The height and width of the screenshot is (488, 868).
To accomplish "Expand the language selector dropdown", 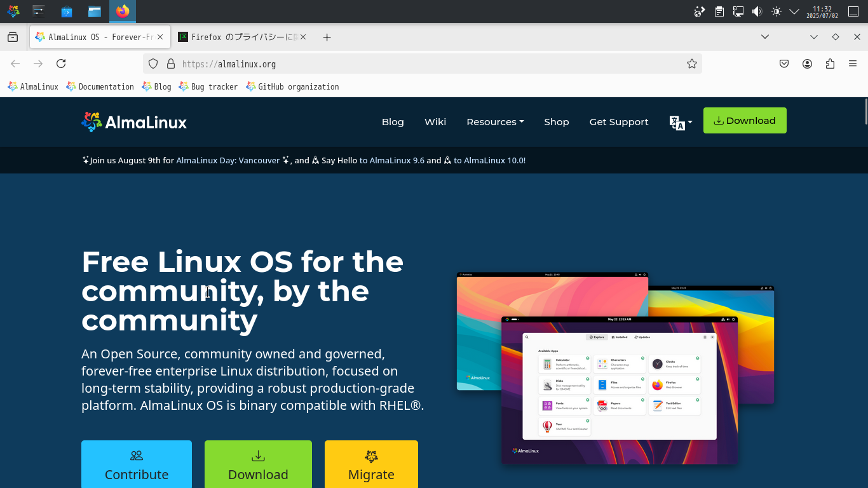I will (x=681, y=122).
